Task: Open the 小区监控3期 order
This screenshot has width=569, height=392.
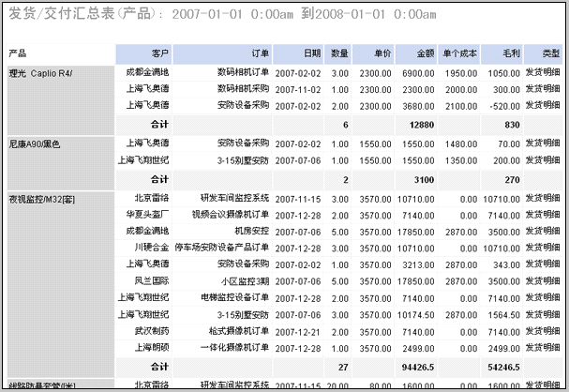Action: tap(246, 280)
